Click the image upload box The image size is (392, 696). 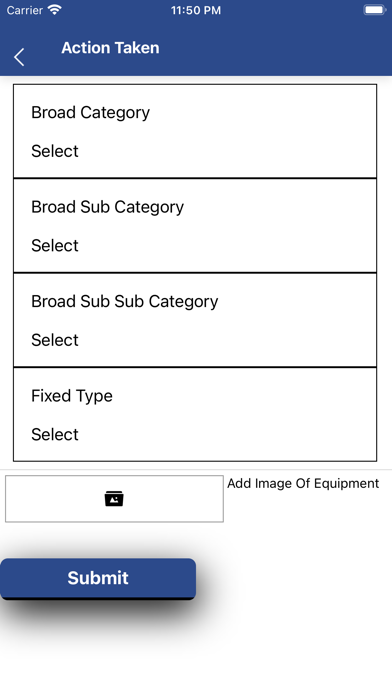(114, 498)
